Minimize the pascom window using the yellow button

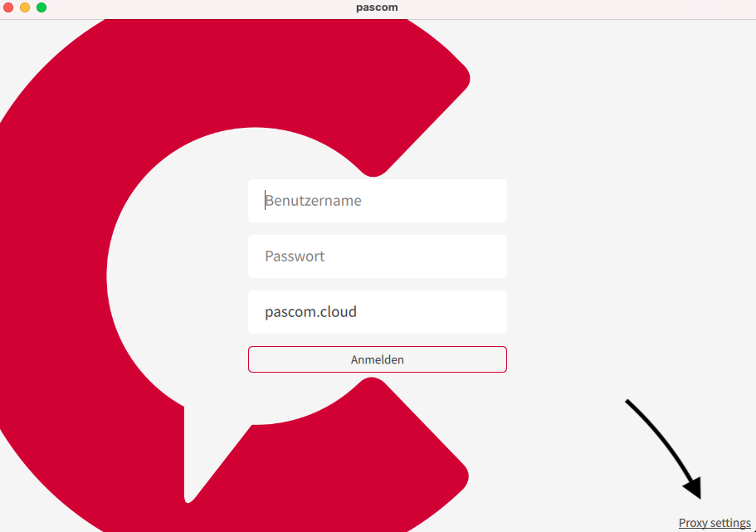pyautogui.click(x=25, y=7)
